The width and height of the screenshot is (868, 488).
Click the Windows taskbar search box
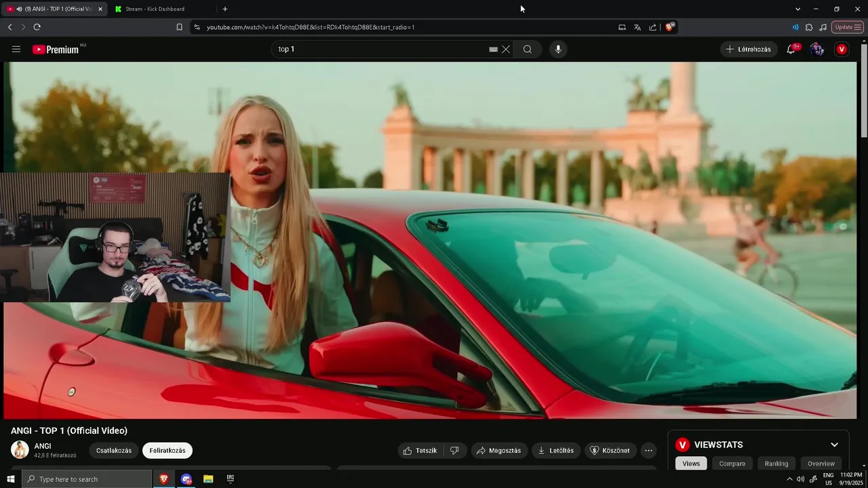coord(87,479)
